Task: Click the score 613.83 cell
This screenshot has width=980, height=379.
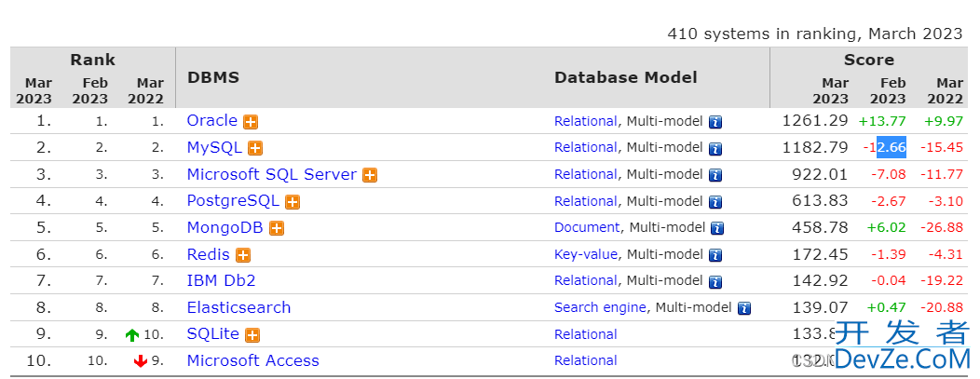Action: tap(821, 200)
